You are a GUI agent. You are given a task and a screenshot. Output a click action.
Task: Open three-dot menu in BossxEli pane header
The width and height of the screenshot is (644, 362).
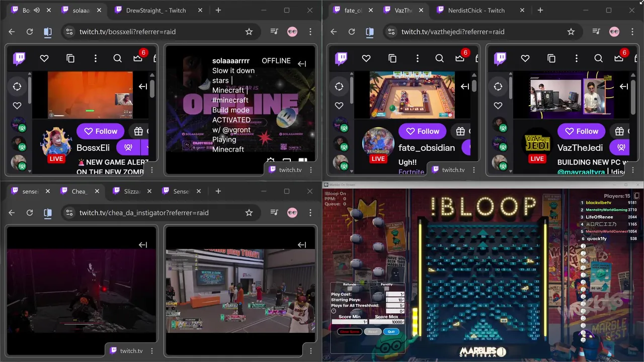click(96, 59)
